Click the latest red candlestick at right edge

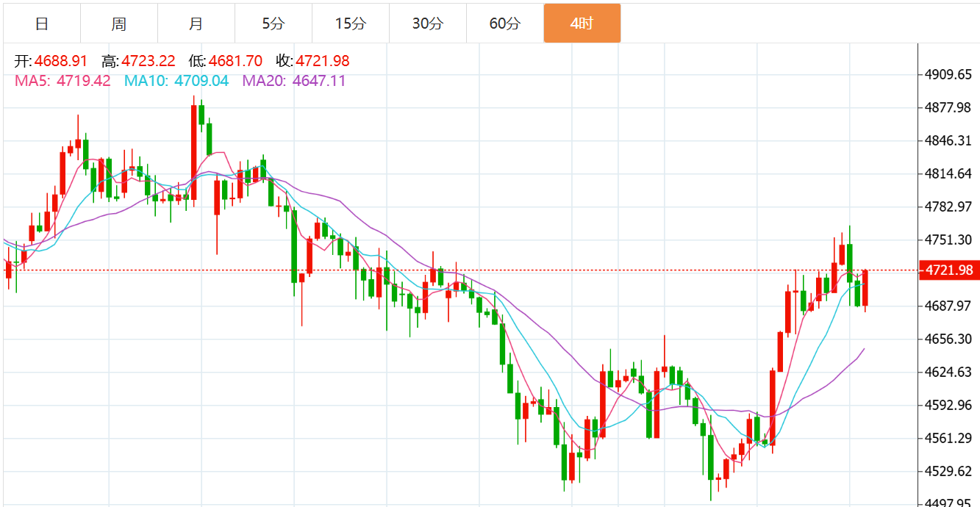coord(865,289)
